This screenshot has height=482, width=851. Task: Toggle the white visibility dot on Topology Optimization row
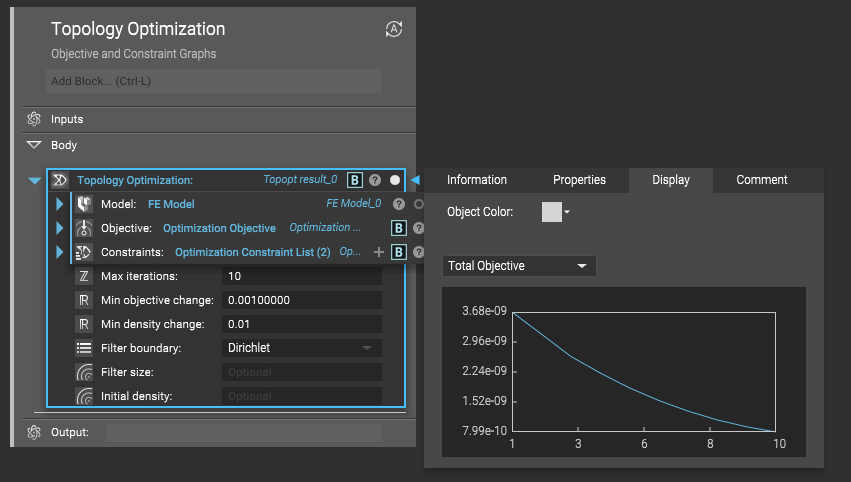point(395,180)
